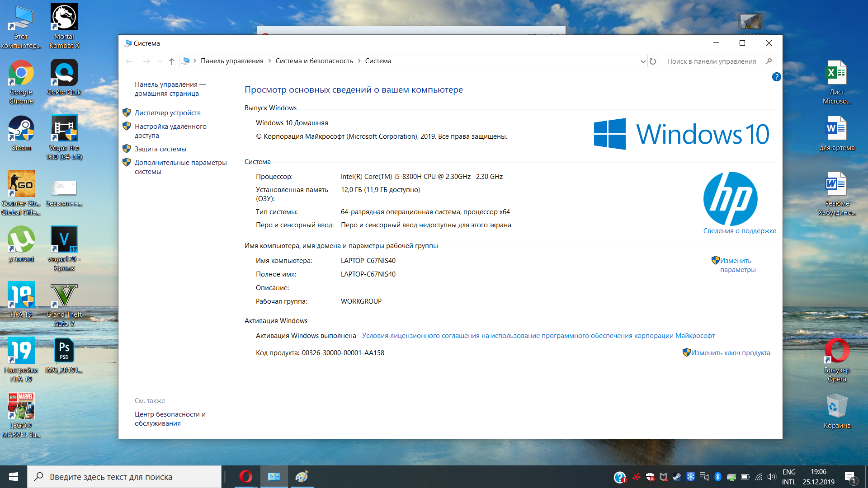
Task: Open recent locations dropdown arrow
Action: [x=160, y=61]
